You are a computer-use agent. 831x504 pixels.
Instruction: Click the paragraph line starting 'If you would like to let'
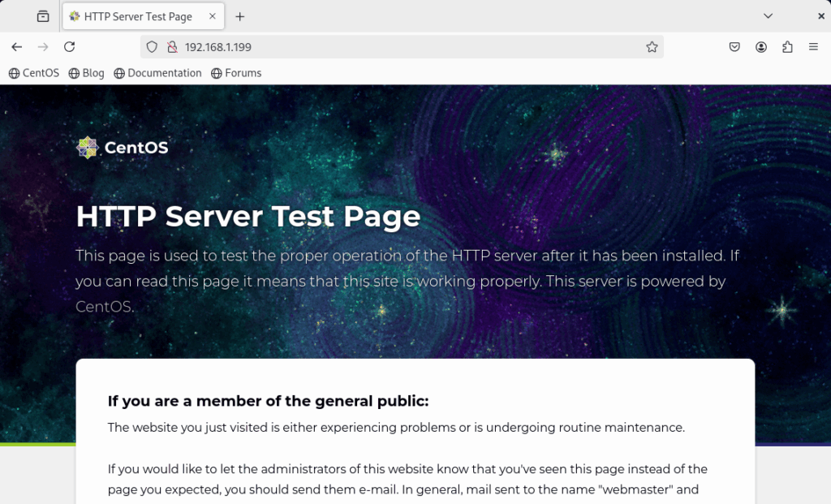(x=407, y=469)
